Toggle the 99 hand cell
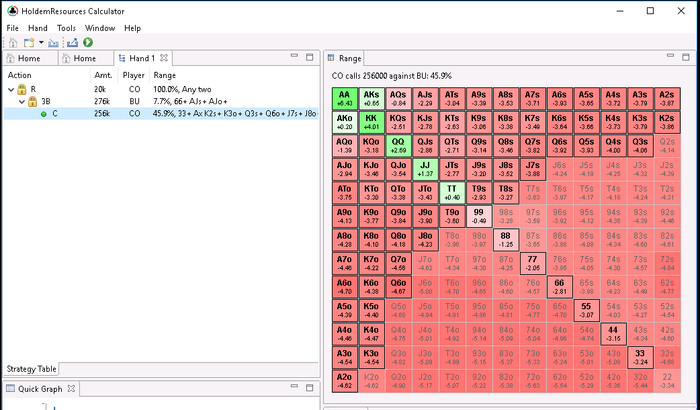The height and width of the screenshot is (410, 700). pyautogui.click(x=479, y=217)
